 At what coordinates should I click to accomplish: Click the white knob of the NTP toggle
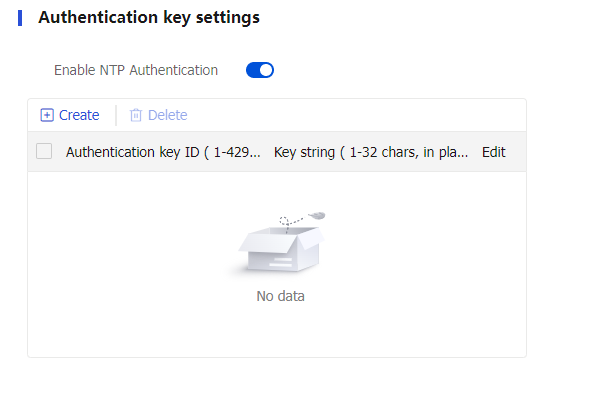tap(266, 70)
